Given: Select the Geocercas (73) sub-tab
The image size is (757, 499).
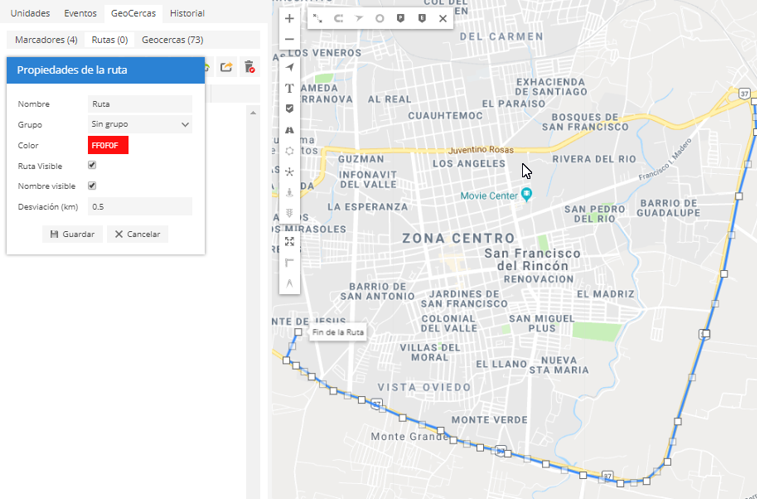Looking at the screenshot, I should coord(172,40).
